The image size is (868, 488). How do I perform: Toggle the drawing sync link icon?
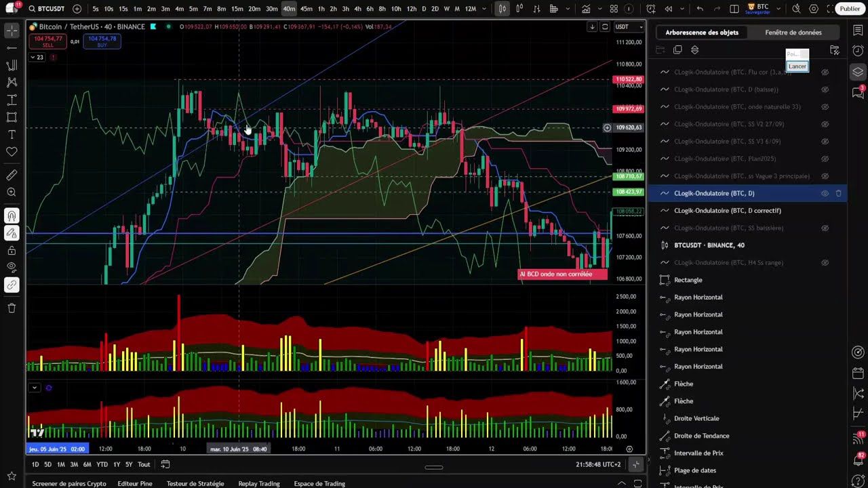[x=12, y=285]
